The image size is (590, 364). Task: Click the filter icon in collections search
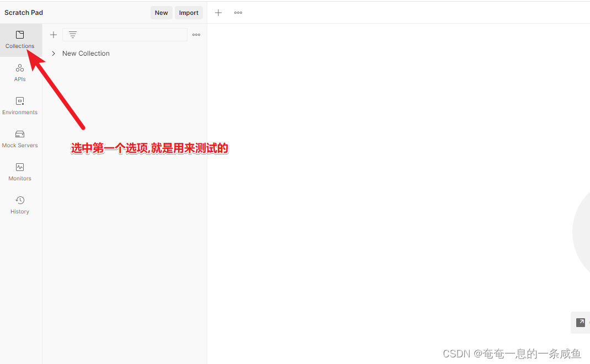point(73,35)
